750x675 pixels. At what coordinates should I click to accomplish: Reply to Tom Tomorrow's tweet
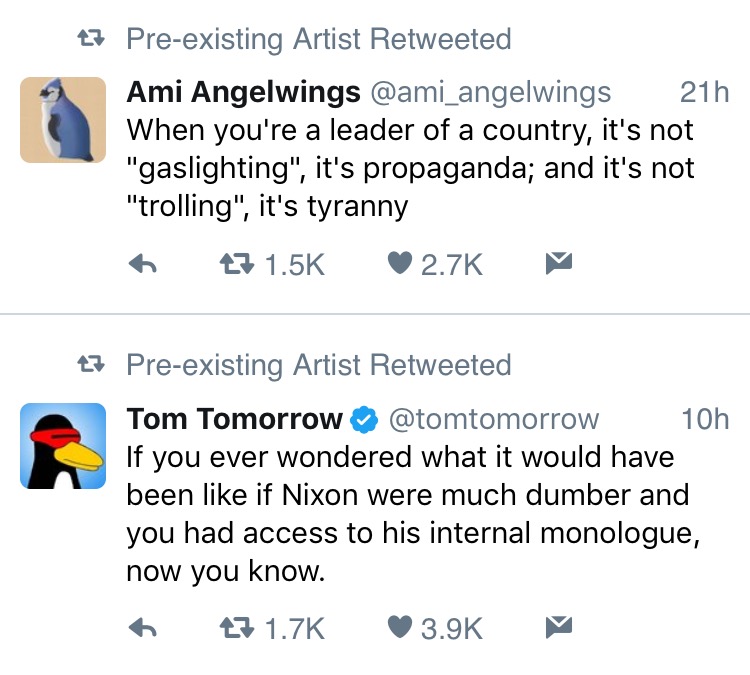143,628
